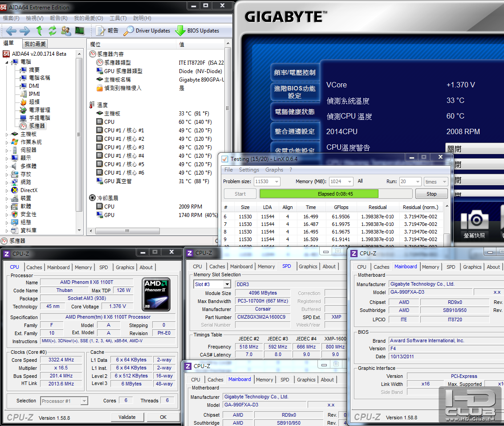Click the GPU 真空管 sensor row

(x=118, y=181)
